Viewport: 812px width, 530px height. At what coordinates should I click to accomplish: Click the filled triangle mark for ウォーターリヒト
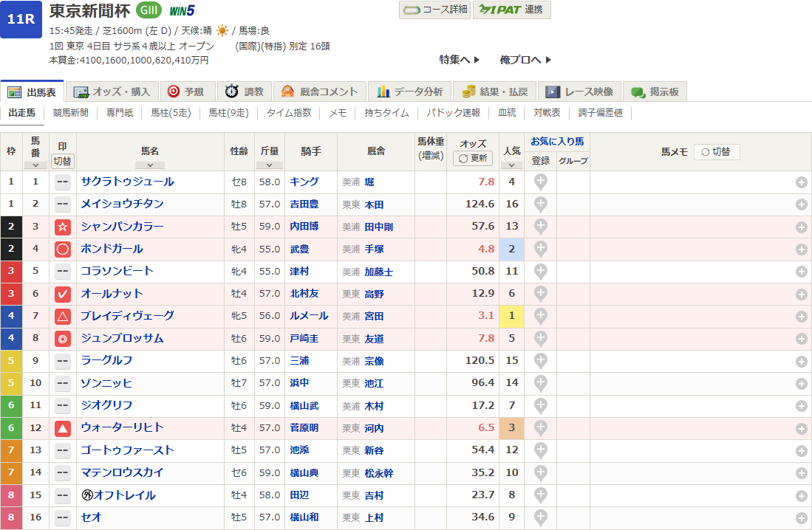click(x=63, y=428)
